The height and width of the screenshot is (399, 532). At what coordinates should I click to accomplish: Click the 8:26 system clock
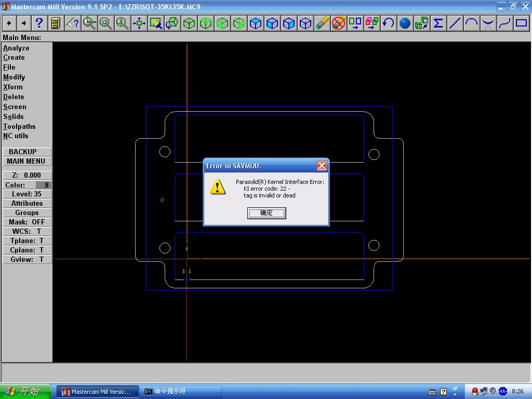tap(517, 392)
